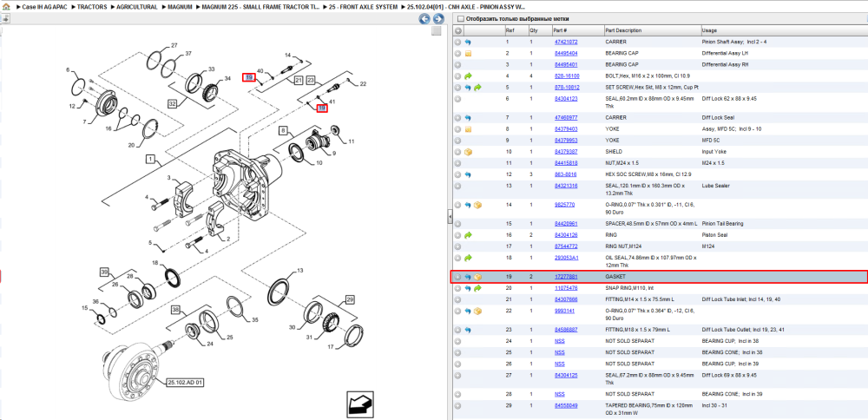This screenshot has width=868, height=420.
Task: Open part number link 47421072
Action: (x=566, y=42)
